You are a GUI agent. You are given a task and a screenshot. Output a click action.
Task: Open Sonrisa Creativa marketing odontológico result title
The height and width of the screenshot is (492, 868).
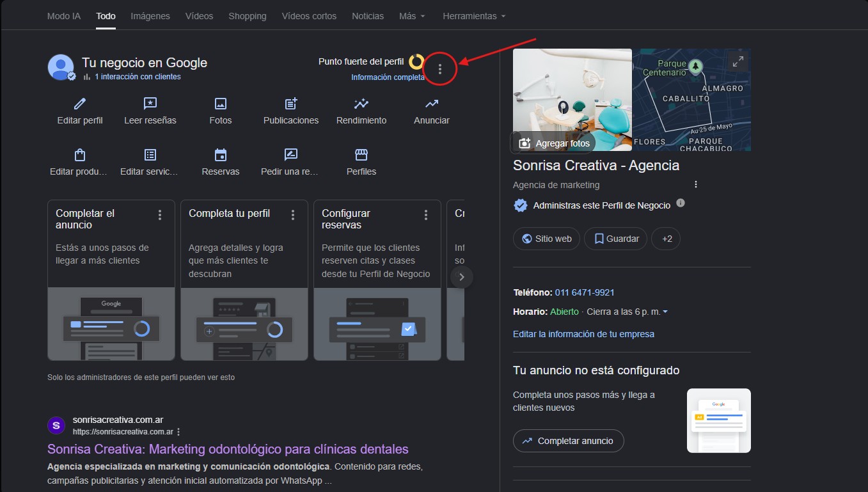228,448
